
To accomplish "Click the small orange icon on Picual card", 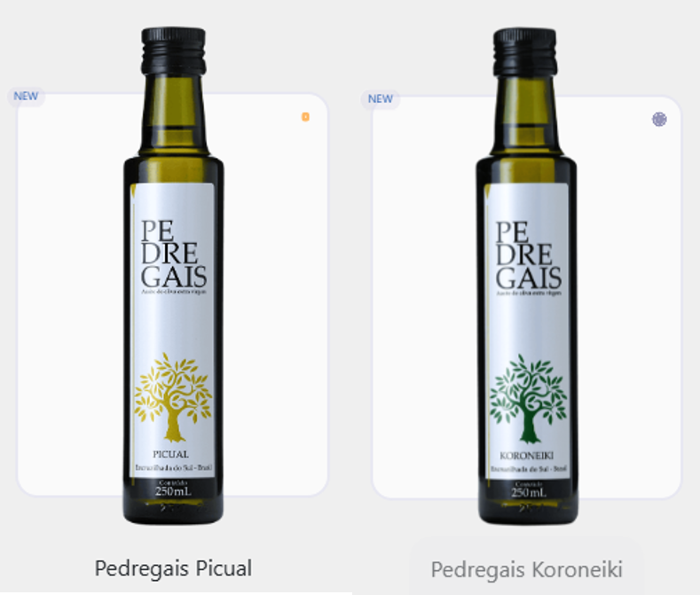I will coord(305,117).
